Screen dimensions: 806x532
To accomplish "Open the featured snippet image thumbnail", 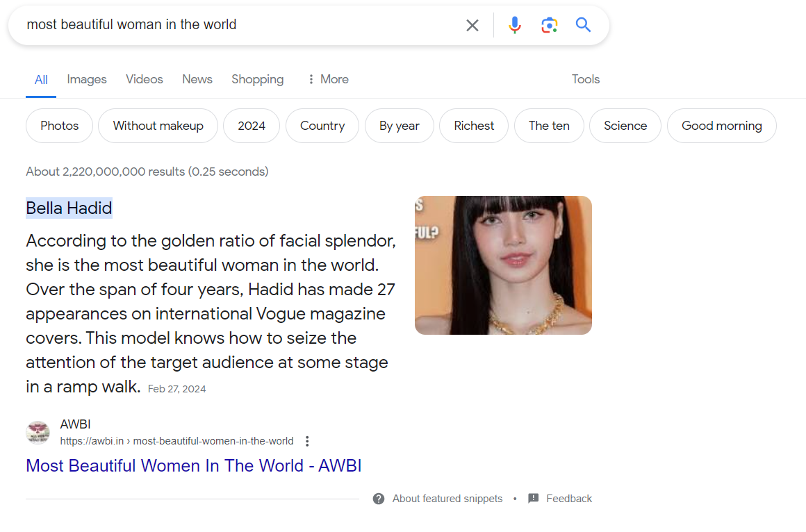I will [503, 265].
